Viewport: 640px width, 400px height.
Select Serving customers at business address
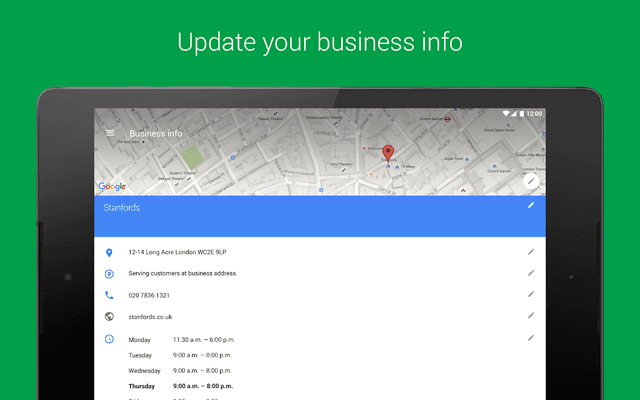[x=182, y=273]
